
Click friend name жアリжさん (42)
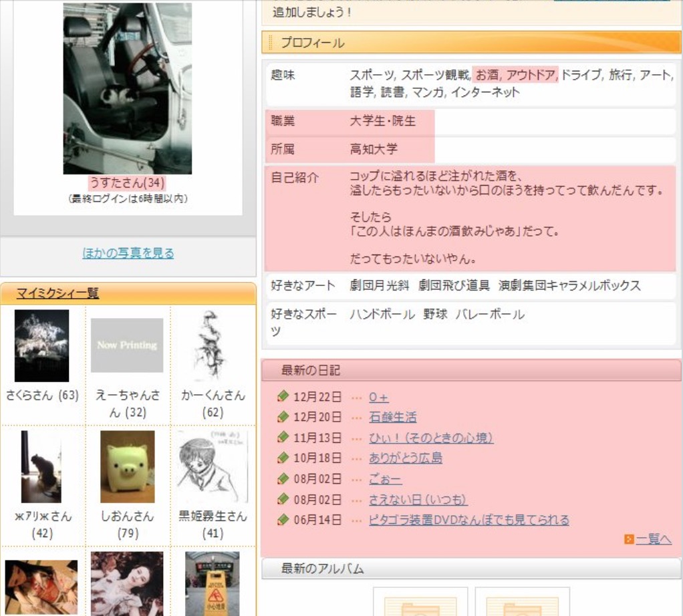43,524
